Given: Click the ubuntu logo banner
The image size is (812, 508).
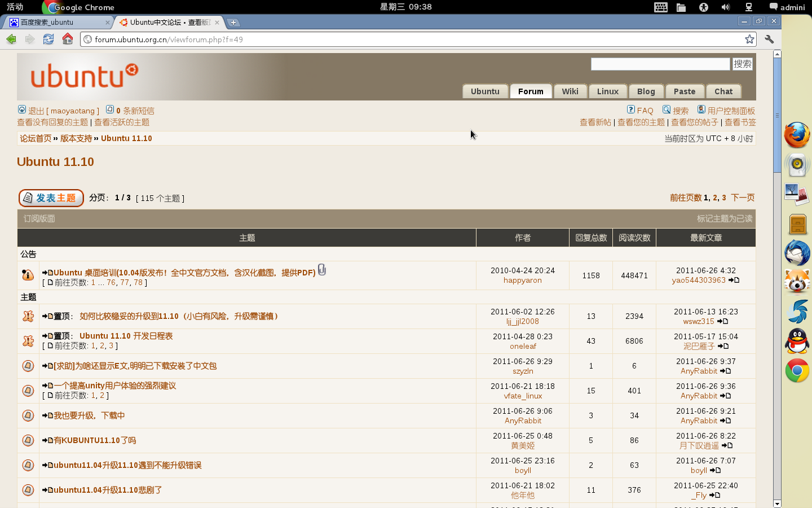Looking at the screenshot, I should [85, 76].
